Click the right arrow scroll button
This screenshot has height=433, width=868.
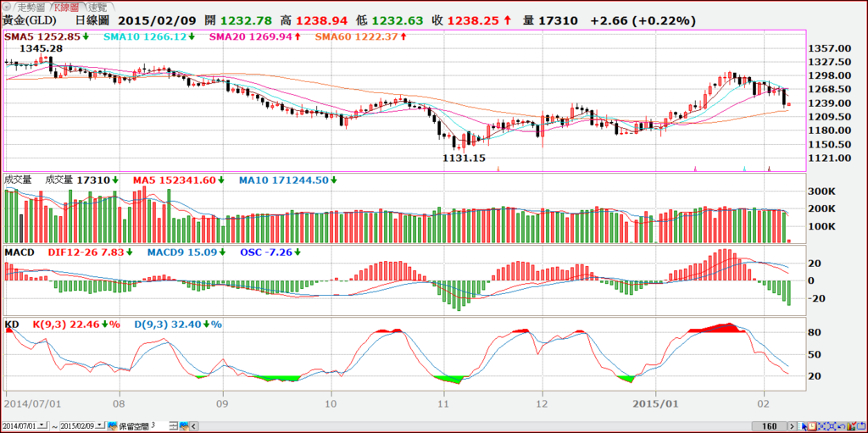pyautogui.click(x=793, y=426)
